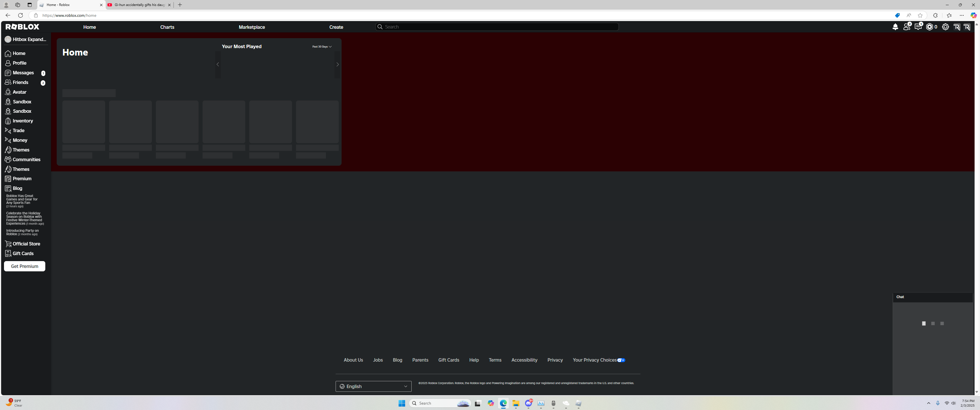Viewport: 980px width, 410px height.
Task: Open Edge Settings and more menu
Action: click(x=961, y=16)
